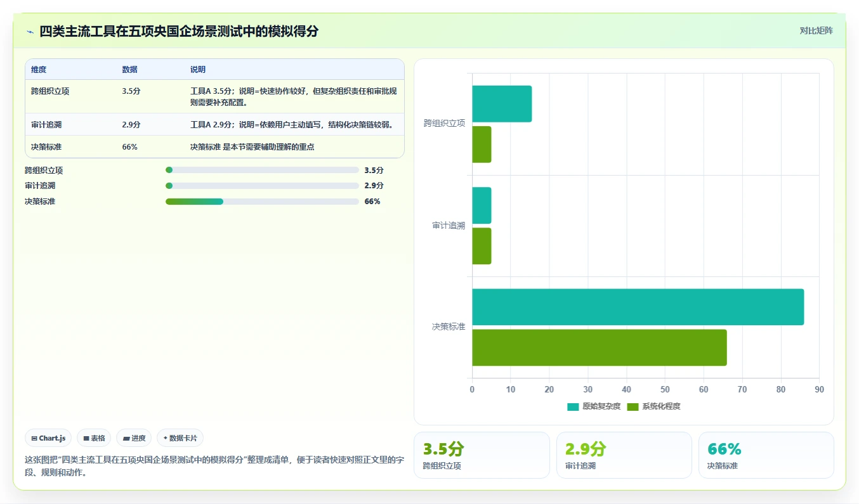Click the 90 tick on the x-axis
The image size is (859, 504).
(x=819, y=390)
